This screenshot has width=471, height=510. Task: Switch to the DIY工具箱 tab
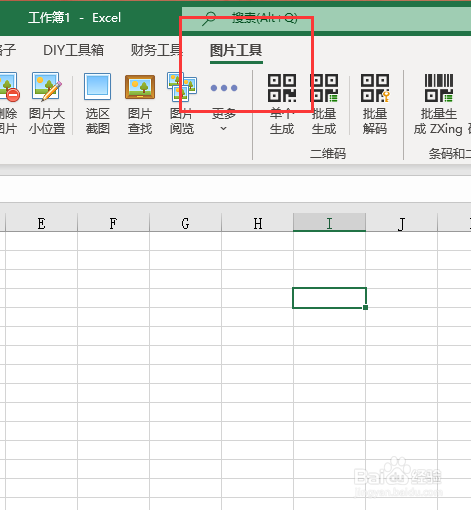[74, 50]
